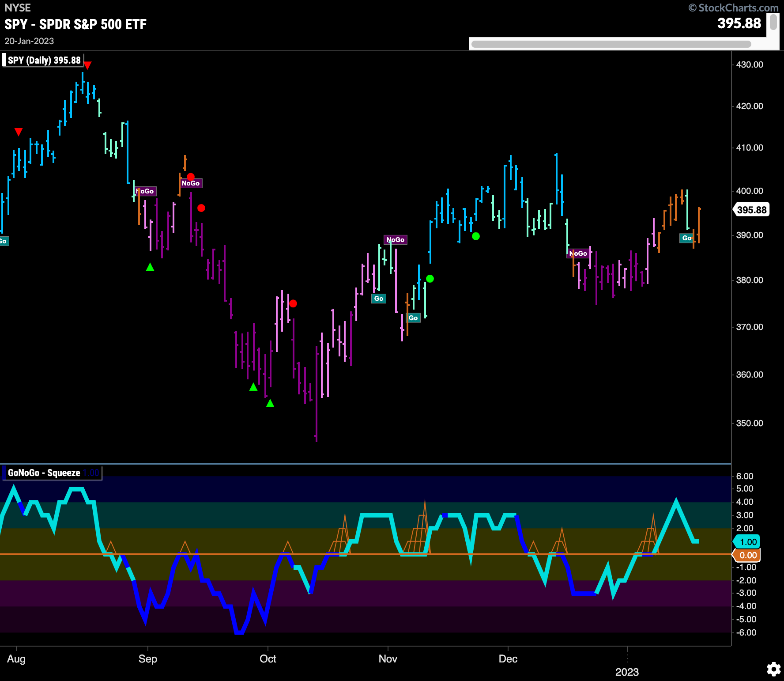Click the 400.00 price axis label

coord(750,191)
